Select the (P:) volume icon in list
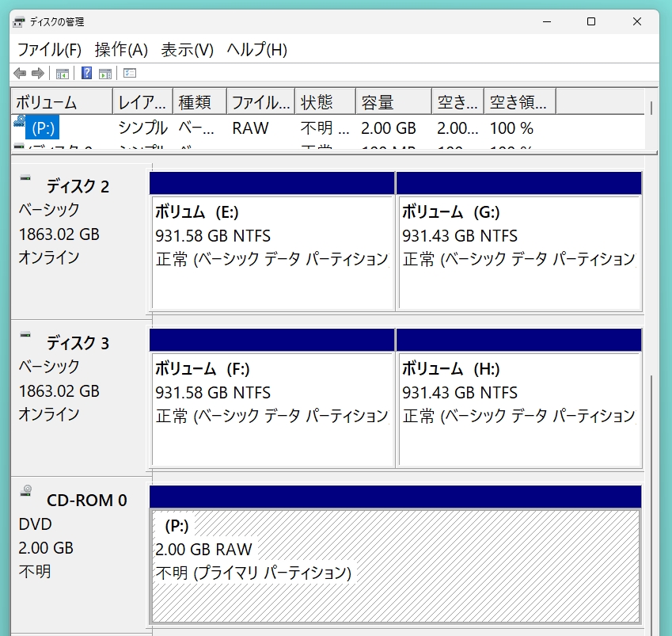This screenshot has width=672, height=636. [19, 121]
